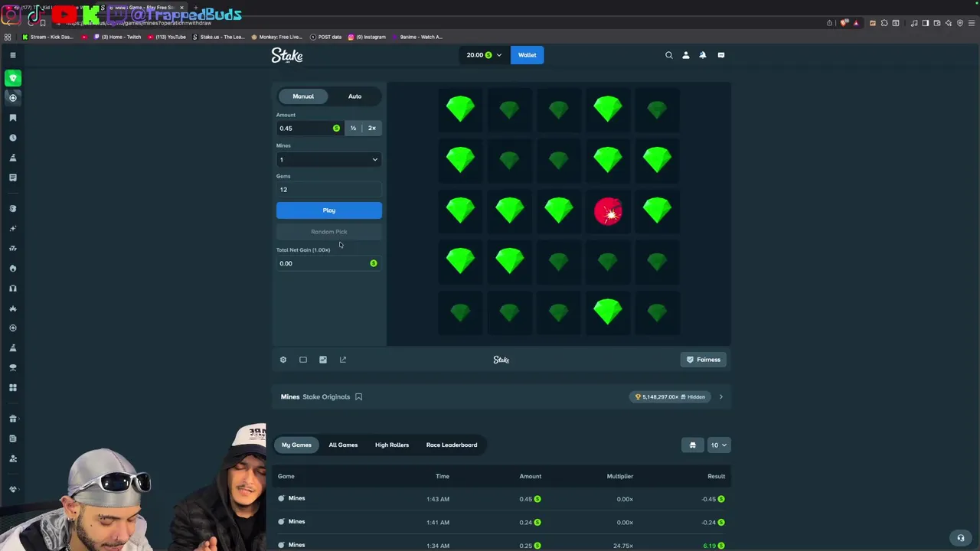Switch to Manual betting mode
The image size is (980, 551).
303,96
